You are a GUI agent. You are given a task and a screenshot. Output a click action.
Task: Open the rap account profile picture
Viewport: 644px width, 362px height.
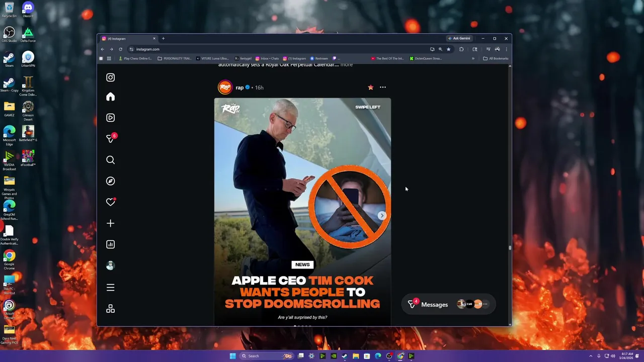225,87
